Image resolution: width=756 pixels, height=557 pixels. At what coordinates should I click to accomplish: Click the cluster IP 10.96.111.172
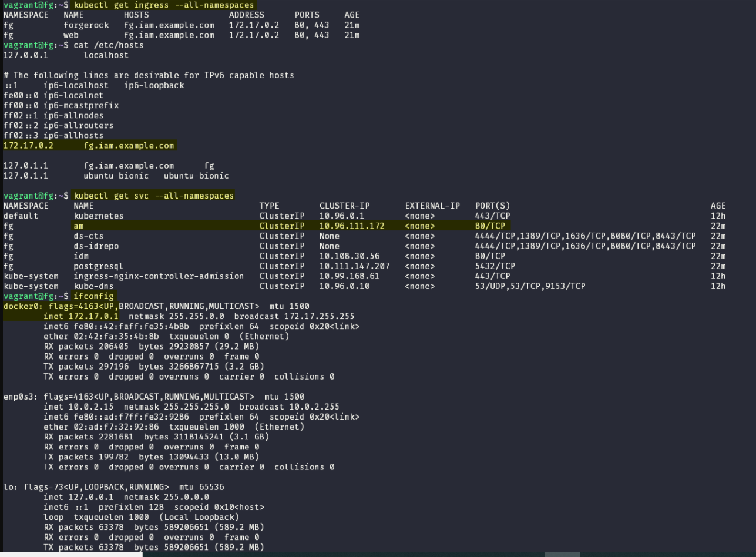click(352, 226)
